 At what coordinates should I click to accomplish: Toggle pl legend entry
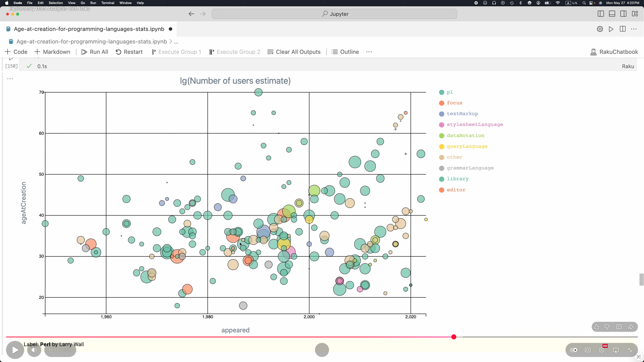pos(450,92)
